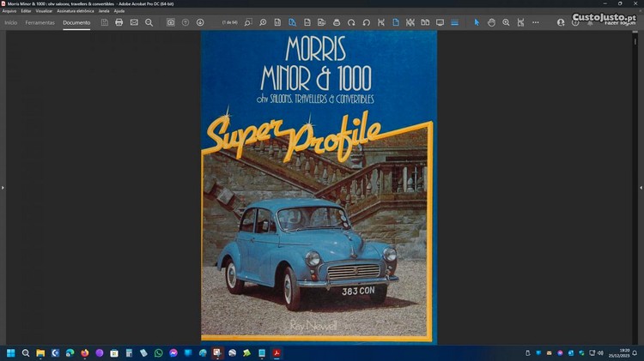Click the save diskette icon
This screenshot has height=361, width=644.
pyautogui.click(x=105, y=22)
